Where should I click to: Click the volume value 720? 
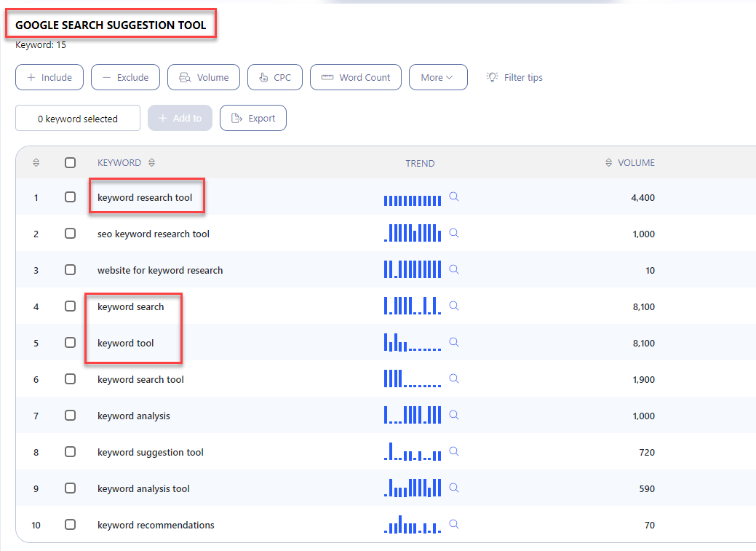(647, 453)
